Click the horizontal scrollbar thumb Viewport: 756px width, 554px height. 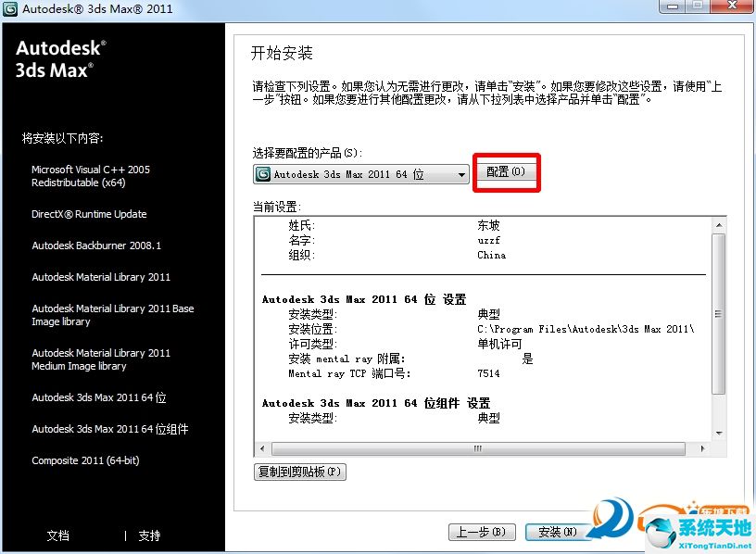coord(478,449)
